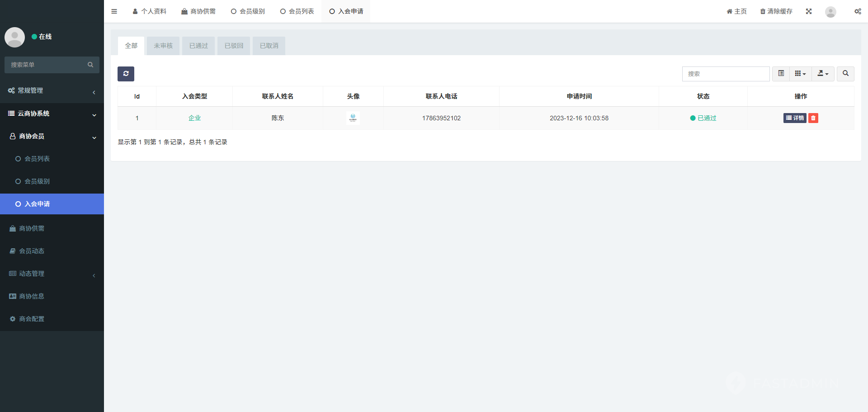Delete the record of 陈东

pyautogui.click(x=813, y=118)
